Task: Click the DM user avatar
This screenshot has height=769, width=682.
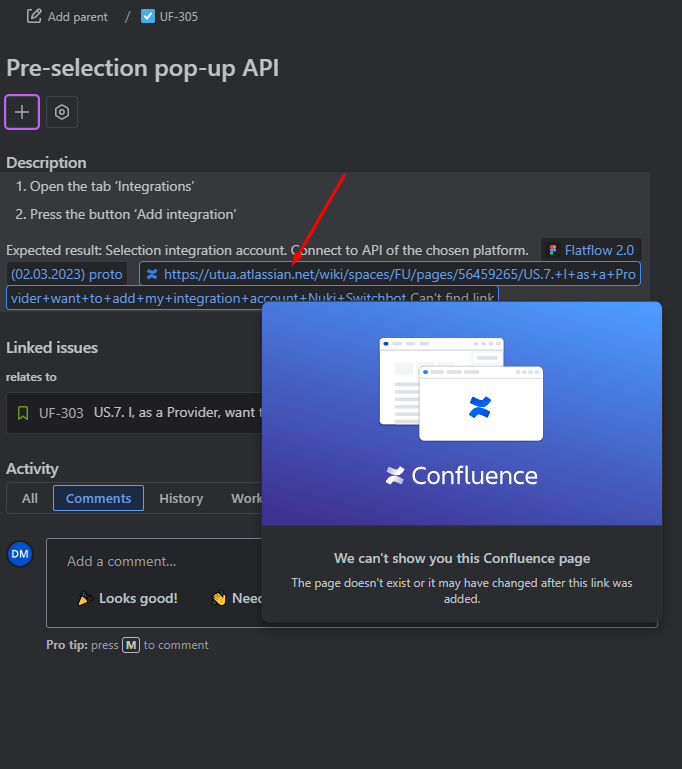Action: pos(20,554)
